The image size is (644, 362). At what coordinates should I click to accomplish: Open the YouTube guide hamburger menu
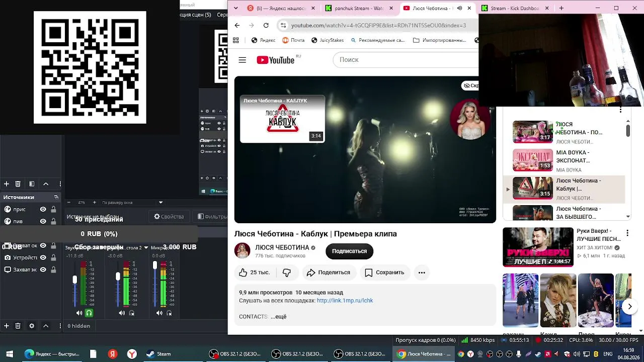pos(242,60)
